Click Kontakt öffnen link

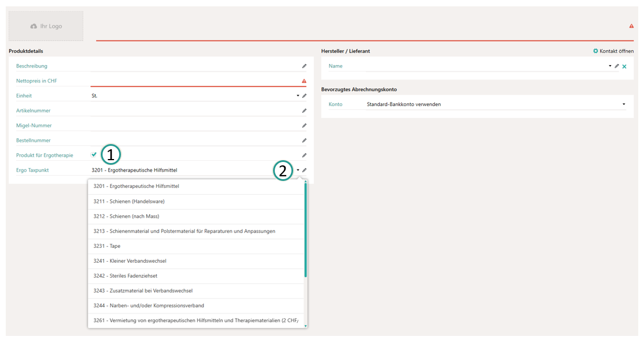point(613,51)
